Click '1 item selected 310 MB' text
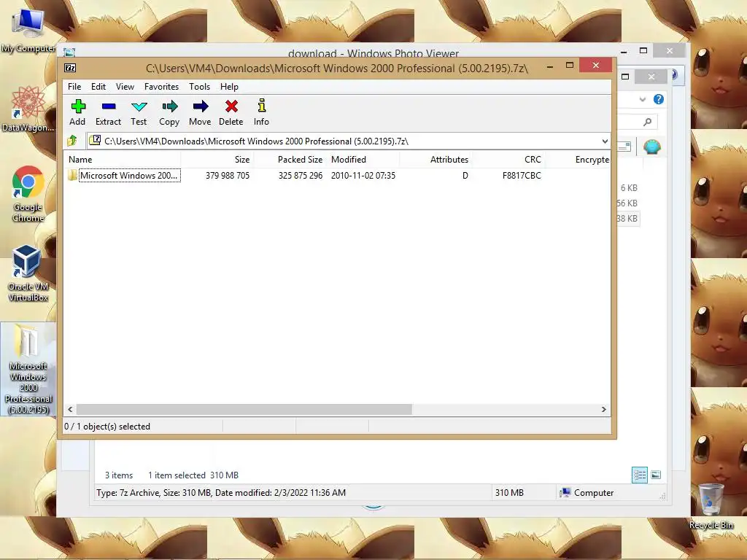Screen dimensions: 747x560 pyautogui.click(x=193, y=475)
